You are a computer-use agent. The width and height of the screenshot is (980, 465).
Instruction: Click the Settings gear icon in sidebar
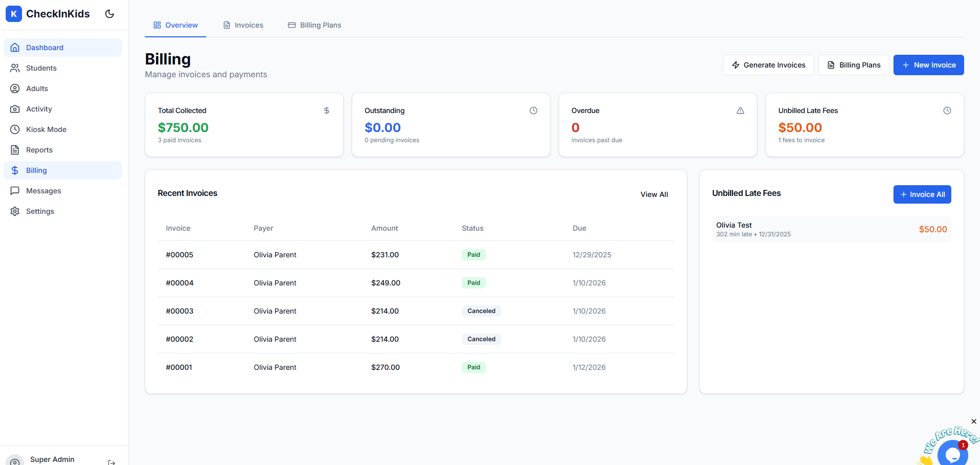(15, 211)
